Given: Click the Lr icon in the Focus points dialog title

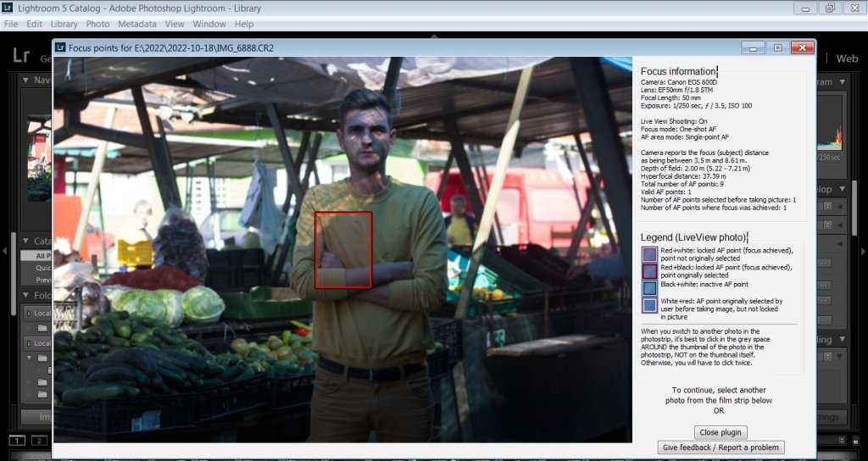Looking at the screenshot, I should click(x=59, y=47).
